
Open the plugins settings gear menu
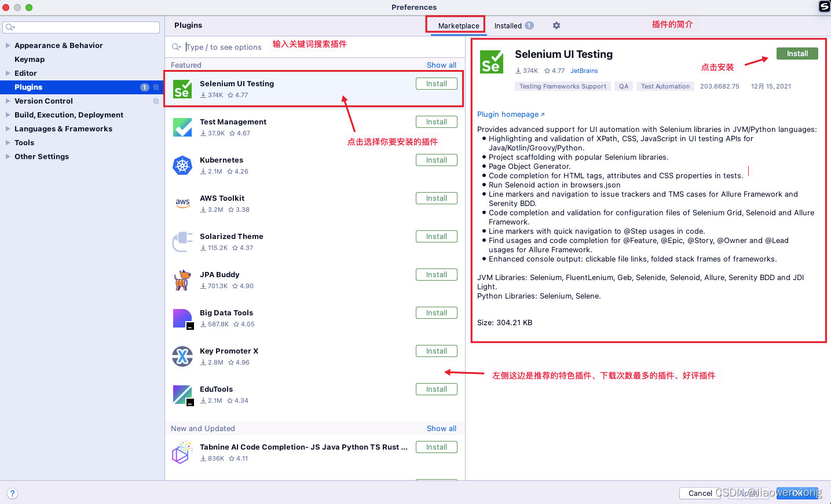click(557, 25)
